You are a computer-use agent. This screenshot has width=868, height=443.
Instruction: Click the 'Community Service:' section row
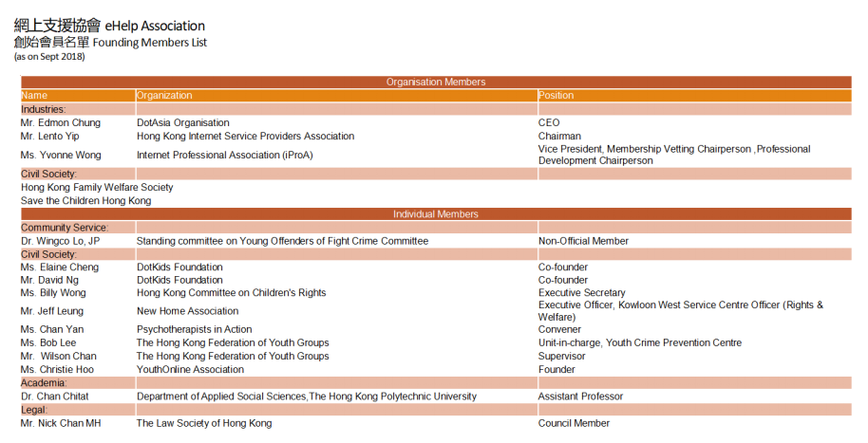(436, 228)
